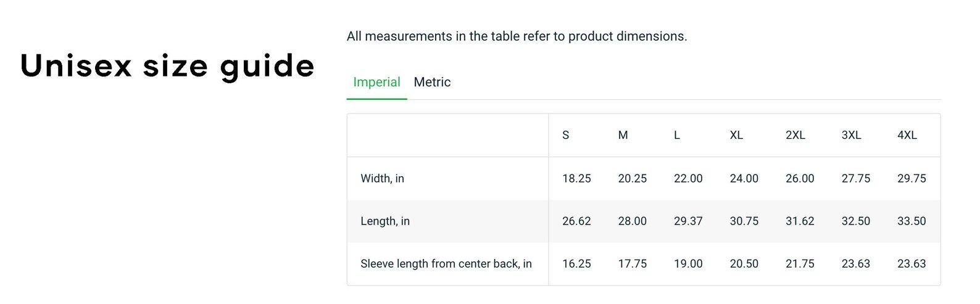Click length value 30.75 for XL
The width and height of the screenshot is (980, 304).
click(744, 221)
